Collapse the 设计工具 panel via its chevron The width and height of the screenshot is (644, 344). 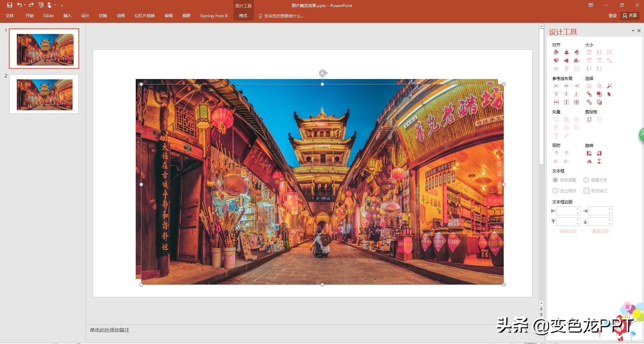tap(633, 31)
